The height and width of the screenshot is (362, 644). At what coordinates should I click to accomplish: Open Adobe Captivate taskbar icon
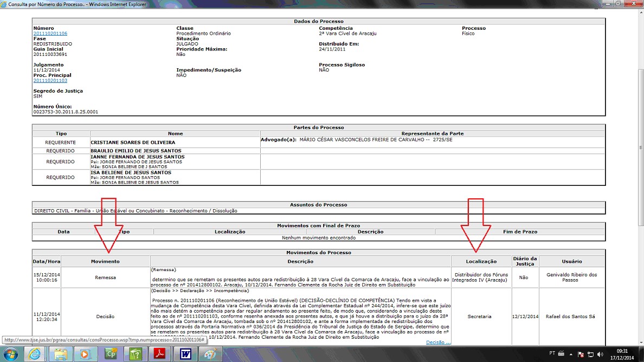111,354
